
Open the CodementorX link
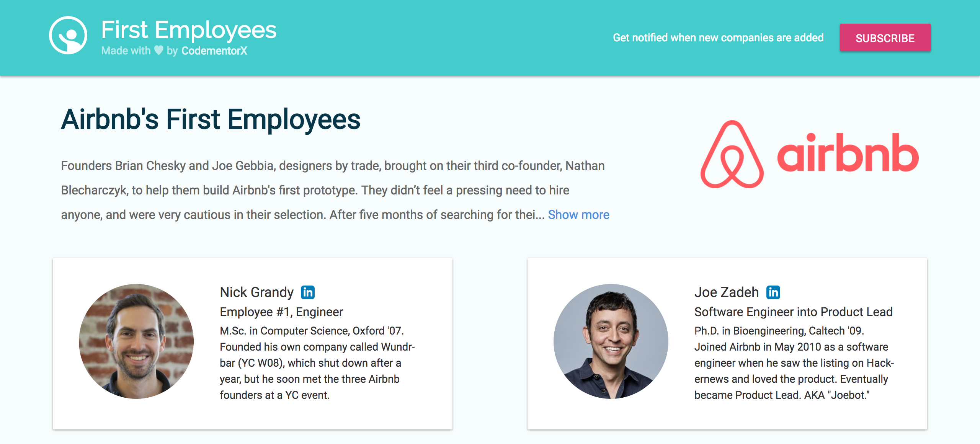click(x=214, y=50)
